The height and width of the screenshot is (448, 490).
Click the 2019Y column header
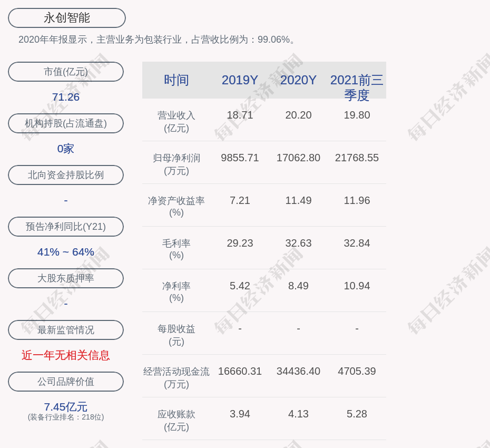coord(240,80)
